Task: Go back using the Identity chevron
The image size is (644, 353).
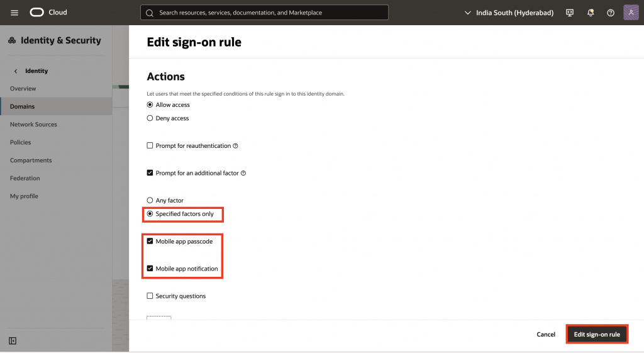Action: tap(16, 71)
